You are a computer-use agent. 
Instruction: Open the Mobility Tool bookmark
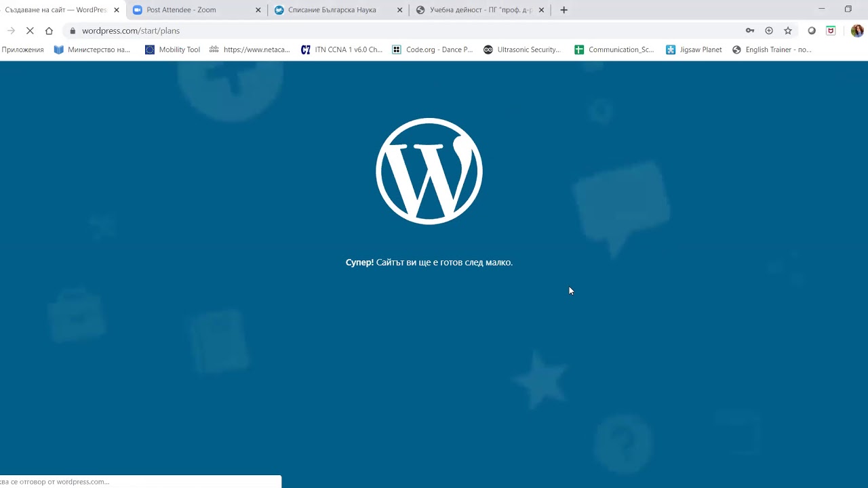pyautogui.click(x=173, y=49)
